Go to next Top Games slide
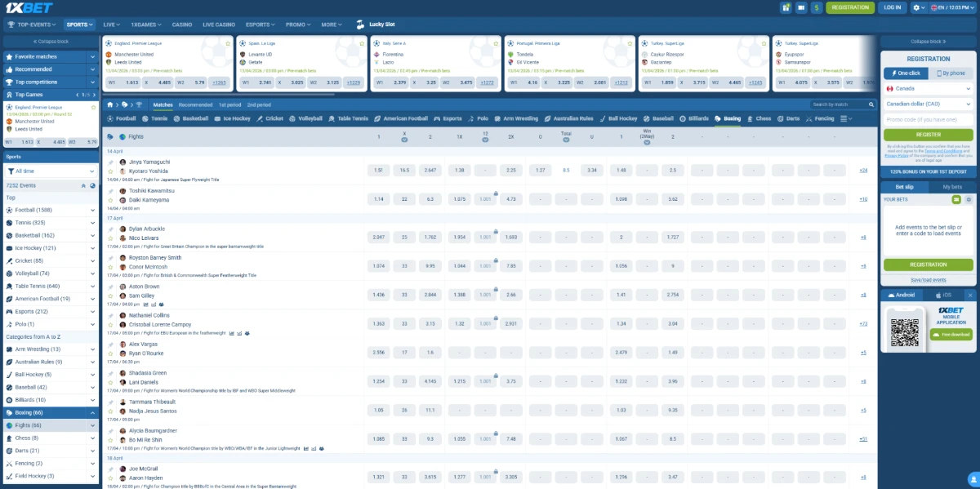This screenshot has width=980, height=489. coord(94,95)
